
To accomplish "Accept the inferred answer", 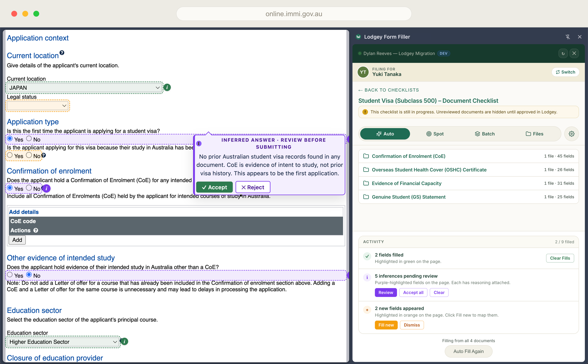I will (x=214, y=187).
